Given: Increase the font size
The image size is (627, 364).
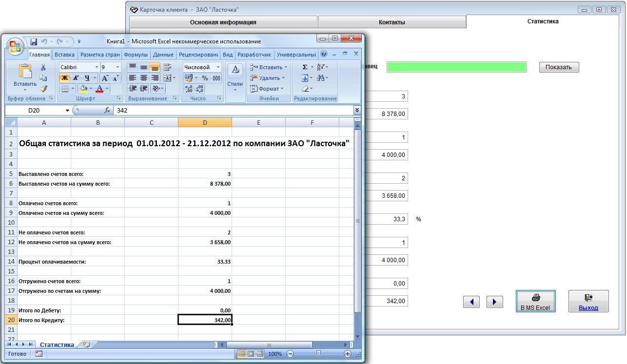Looking at the screenshot, I should point(105,78).
